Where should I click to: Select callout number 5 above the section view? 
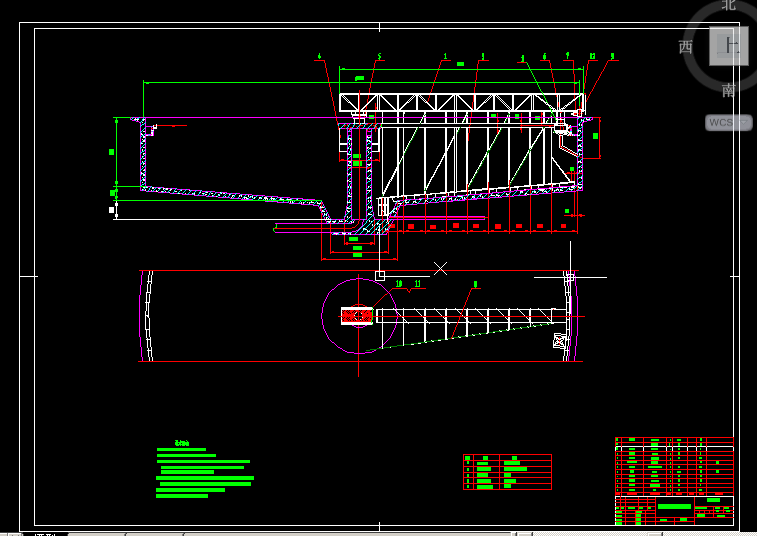pyautogui.click(x=379, y=56)
